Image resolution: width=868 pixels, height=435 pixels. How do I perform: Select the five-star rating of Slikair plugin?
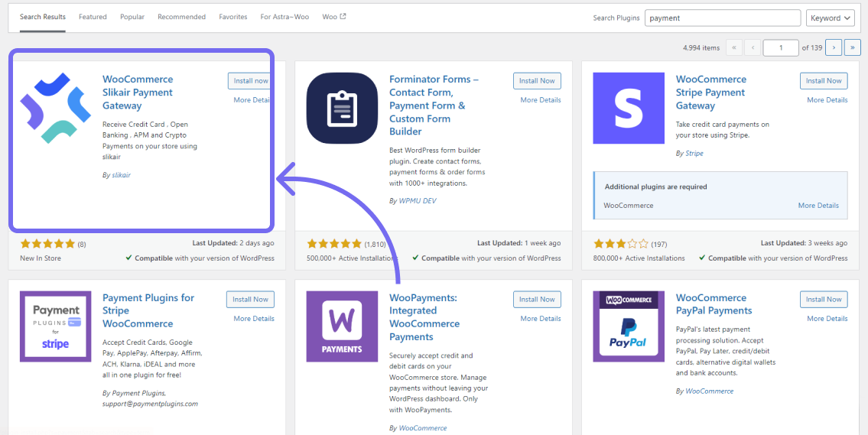pyautogui.click(x=47, y=244)
